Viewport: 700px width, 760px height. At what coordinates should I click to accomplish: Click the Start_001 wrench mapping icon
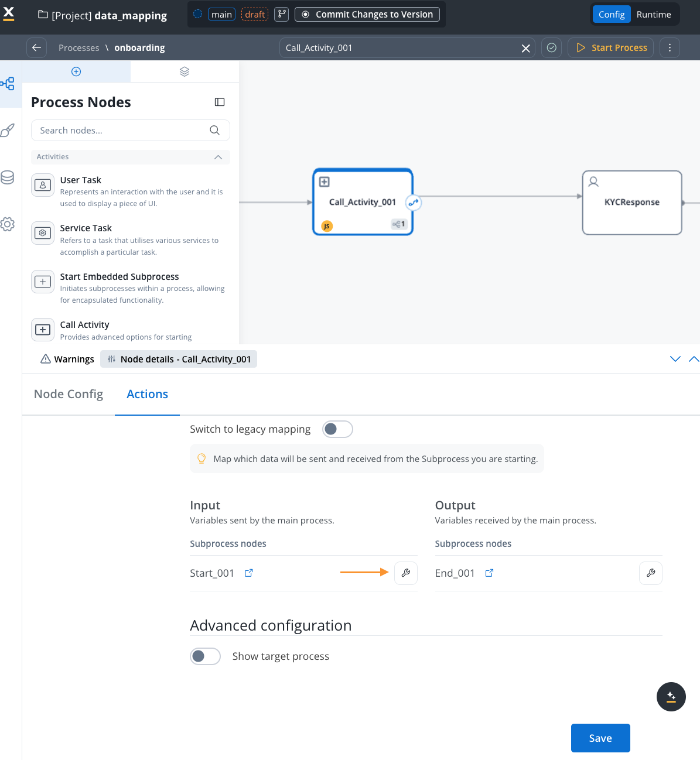coord(406,573)
